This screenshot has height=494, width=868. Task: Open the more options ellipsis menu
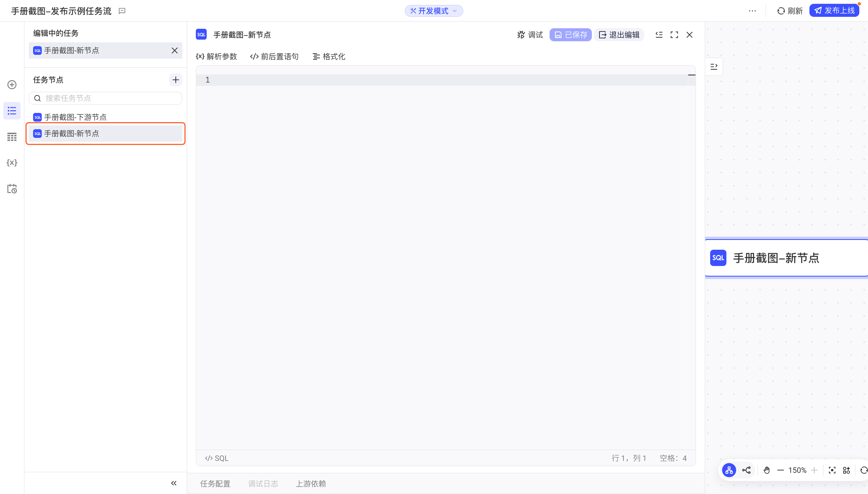coord(752,11)
